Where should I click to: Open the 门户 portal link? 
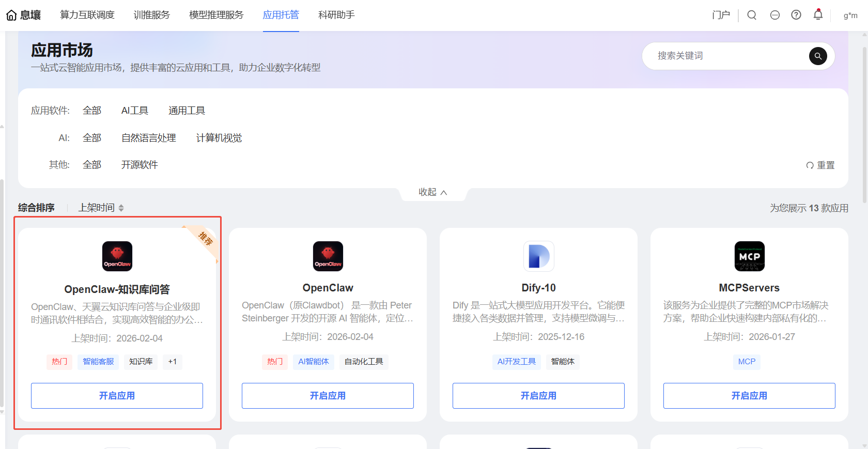coord(721,15)
